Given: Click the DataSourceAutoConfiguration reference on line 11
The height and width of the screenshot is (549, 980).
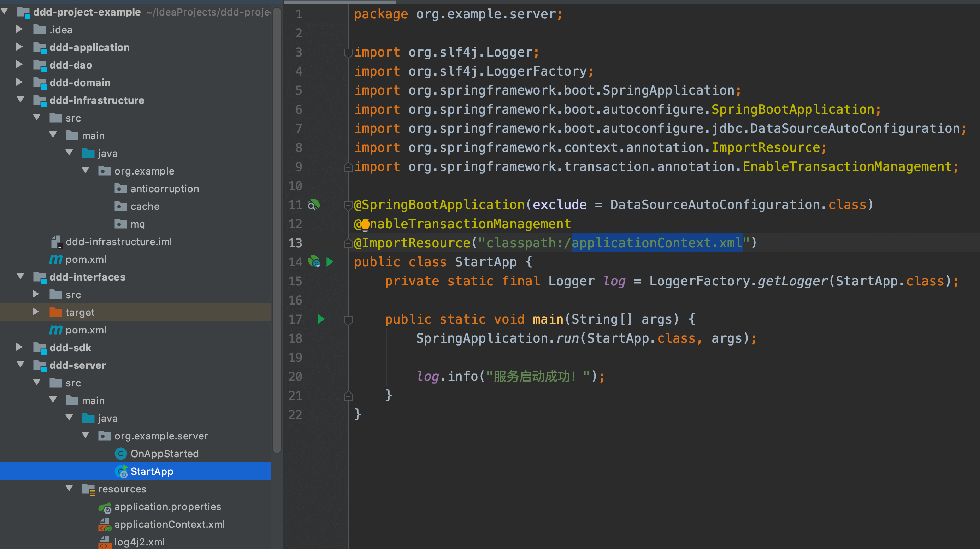Looking at the screenshot, I should pos(715,205).
